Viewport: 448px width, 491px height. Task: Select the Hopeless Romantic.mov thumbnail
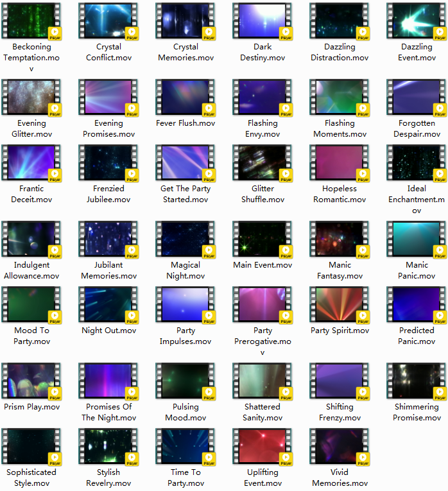coord(339,162)
